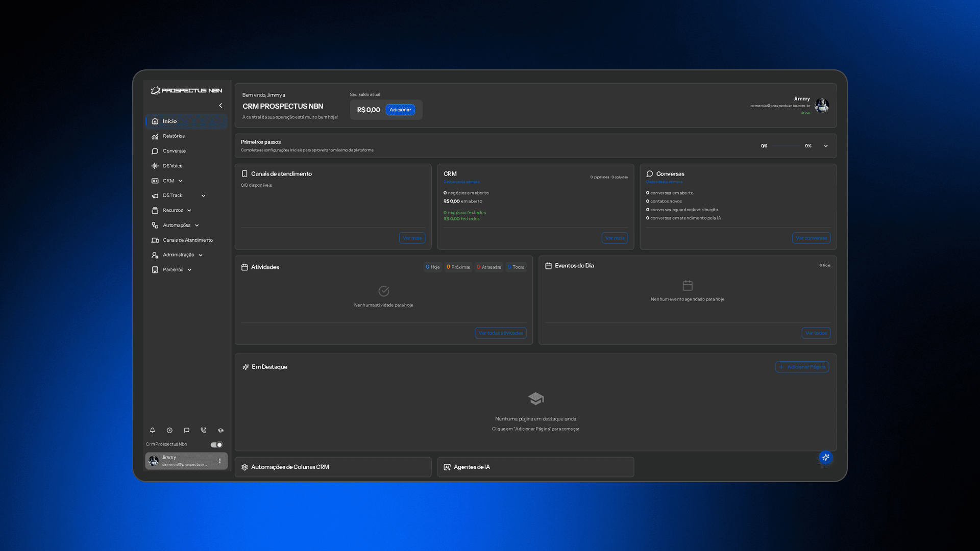Click the outgoing phone call icon
Image resolution: width=980 pixels, height=551 pixels.
[204, 430]
